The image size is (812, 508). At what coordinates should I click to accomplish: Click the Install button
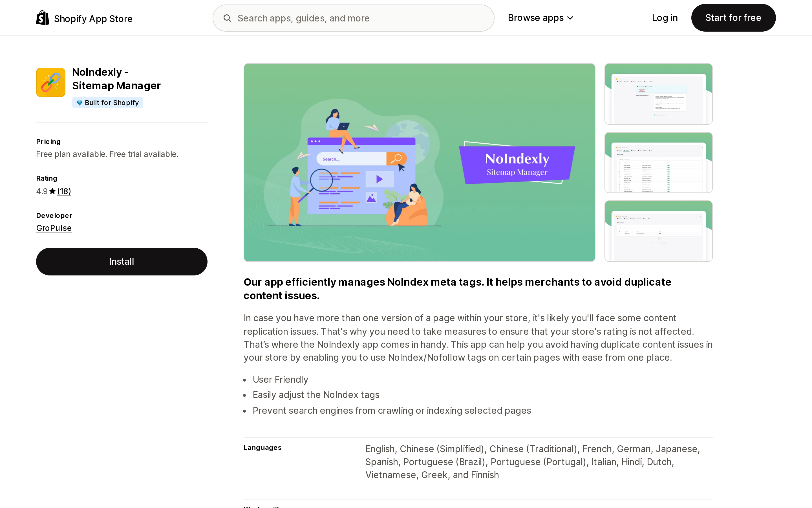coord(122,261)
